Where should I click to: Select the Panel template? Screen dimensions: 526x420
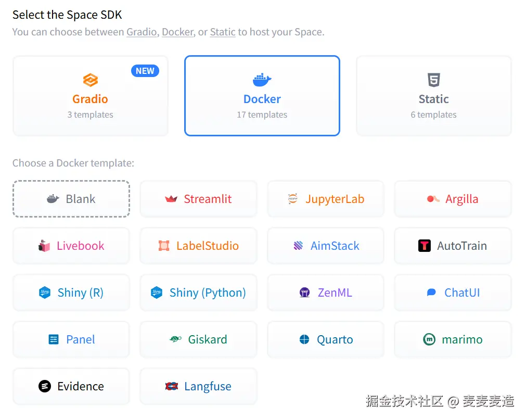(71, 339)
